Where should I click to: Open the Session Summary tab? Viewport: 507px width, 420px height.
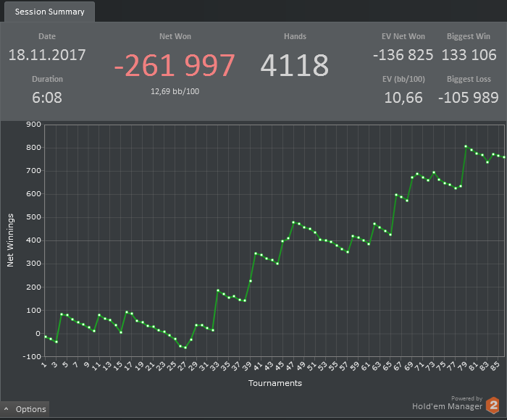click(49, 12)
